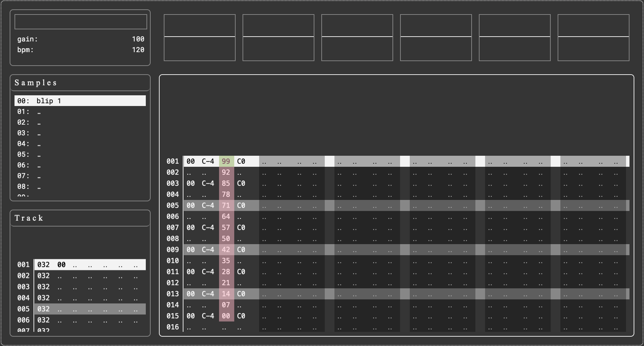
Task: Click the bpm value 120
Action: tap(138, 50)
